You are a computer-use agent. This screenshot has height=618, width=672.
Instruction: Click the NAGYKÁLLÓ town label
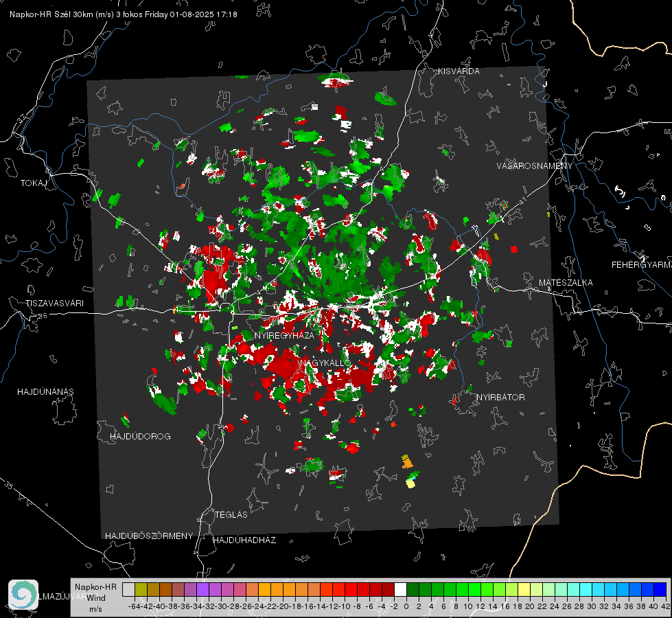coord(325,363)
